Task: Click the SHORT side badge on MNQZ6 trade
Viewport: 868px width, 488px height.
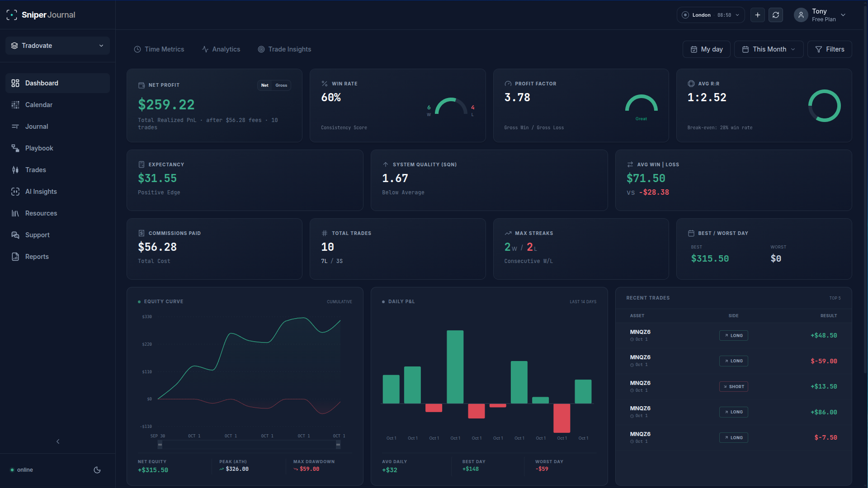Action: (733, 387)
